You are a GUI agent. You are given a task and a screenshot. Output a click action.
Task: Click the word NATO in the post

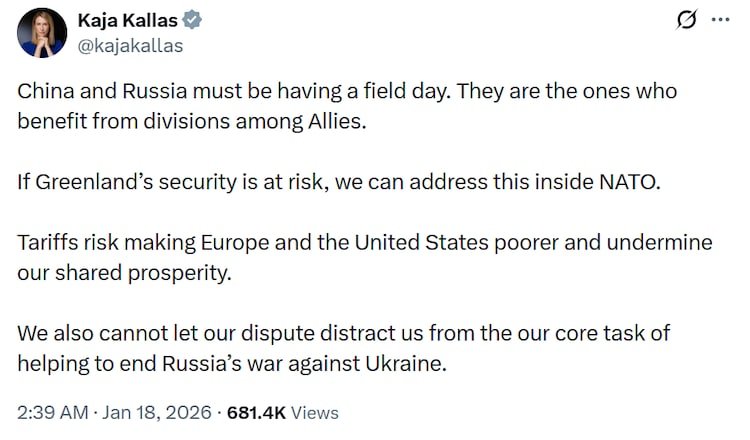(633, 183)
